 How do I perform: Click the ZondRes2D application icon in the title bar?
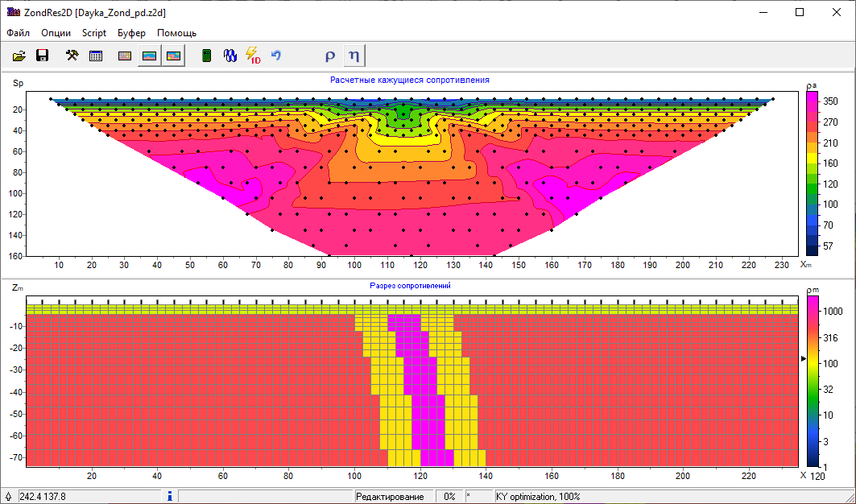click(x=14, y=12)
